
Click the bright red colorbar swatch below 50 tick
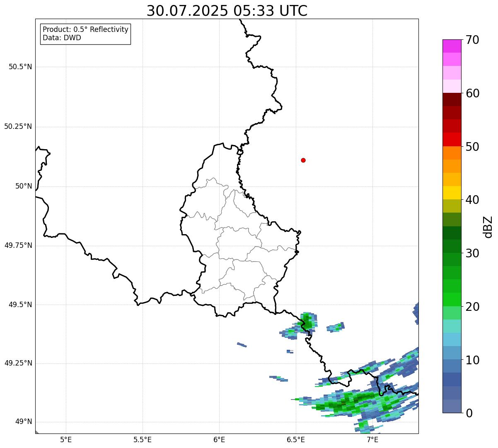pyautogui.click(x=452, y=140)
